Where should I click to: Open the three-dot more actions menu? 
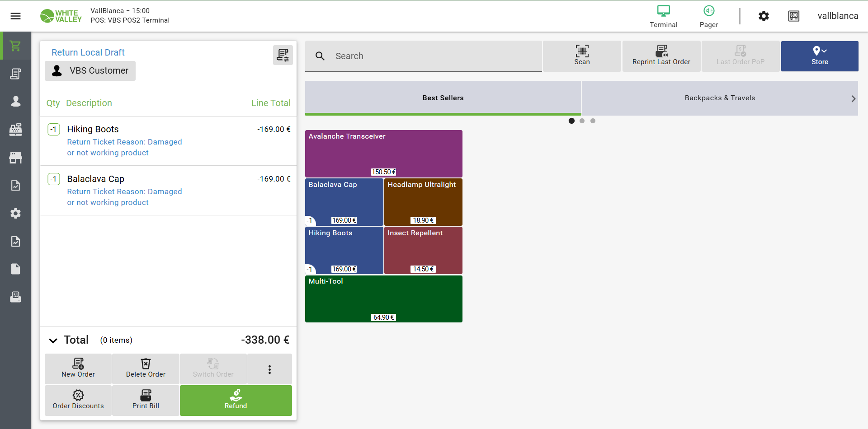[x=269, y=369]
